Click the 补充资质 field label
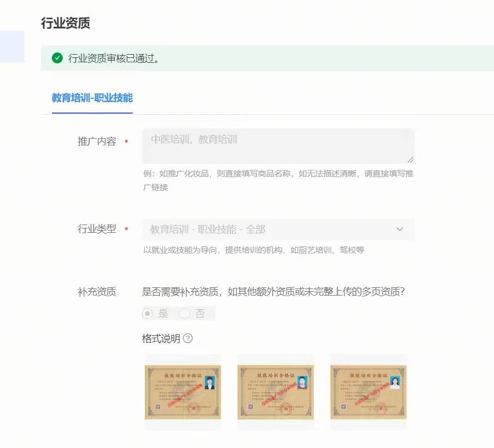 pyautogui.click(x=97, y=292)
